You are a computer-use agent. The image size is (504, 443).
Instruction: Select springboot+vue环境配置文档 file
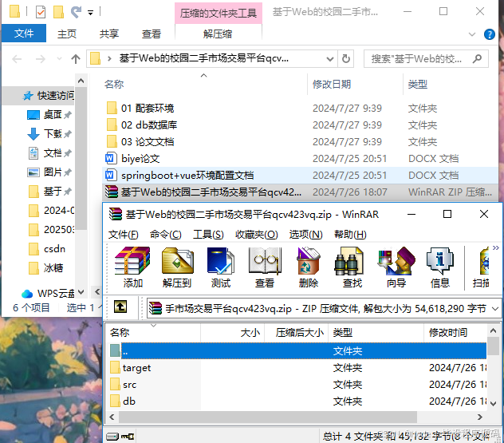[187, 176]
